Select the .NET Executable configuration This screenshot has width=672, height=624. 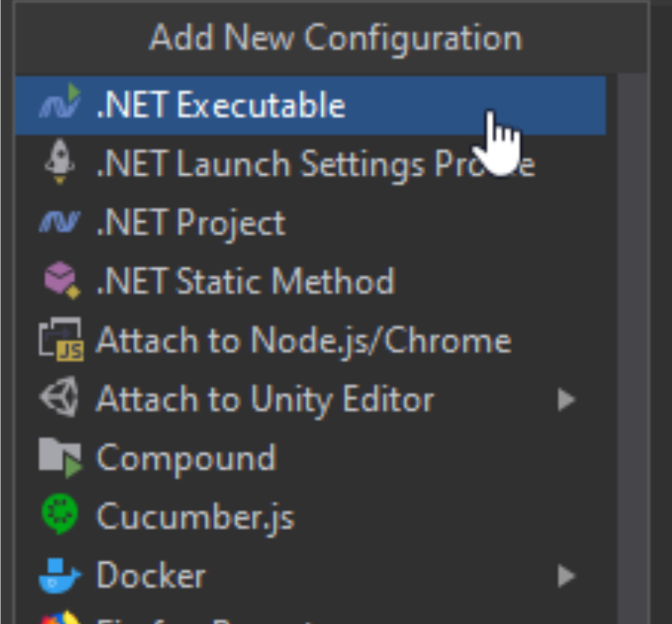tap(310, 106)
